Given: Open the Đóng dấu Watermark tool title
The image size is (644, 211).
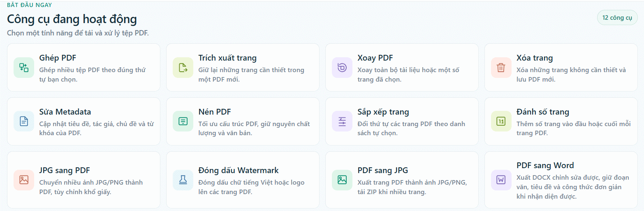Looking at the screenshot, I should 239,171.
